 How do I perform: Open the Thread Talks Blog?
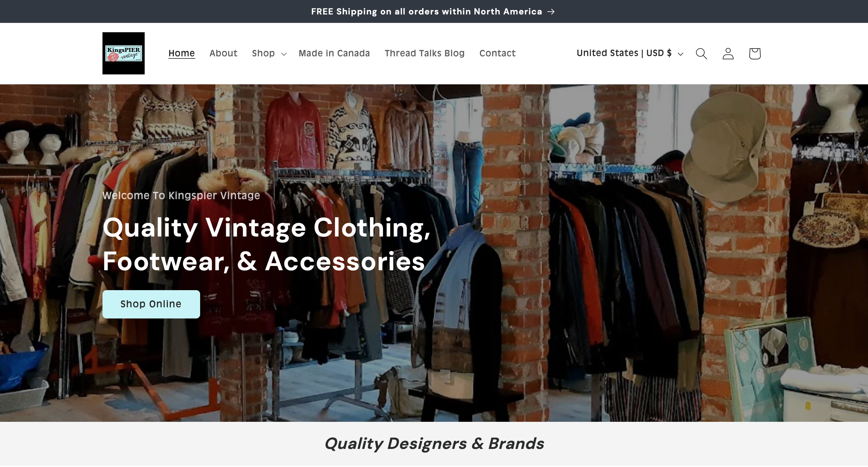[x=425, y=53]
